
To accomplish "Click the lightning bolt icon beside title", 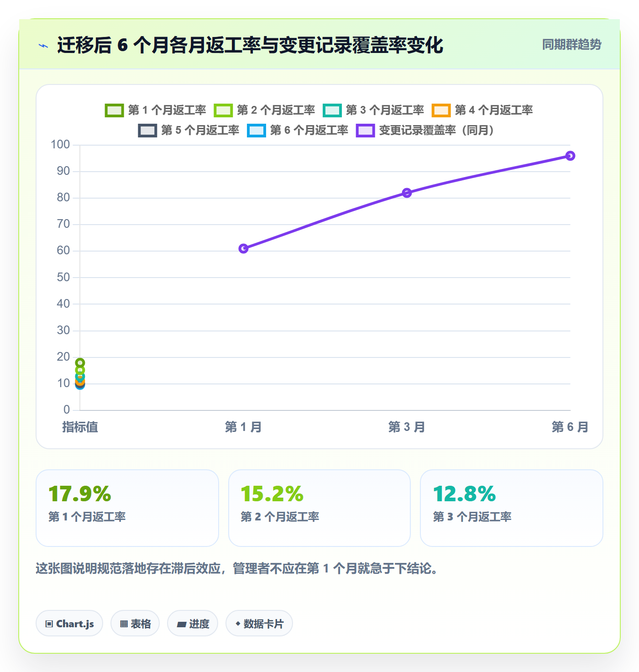I will 43,46.
